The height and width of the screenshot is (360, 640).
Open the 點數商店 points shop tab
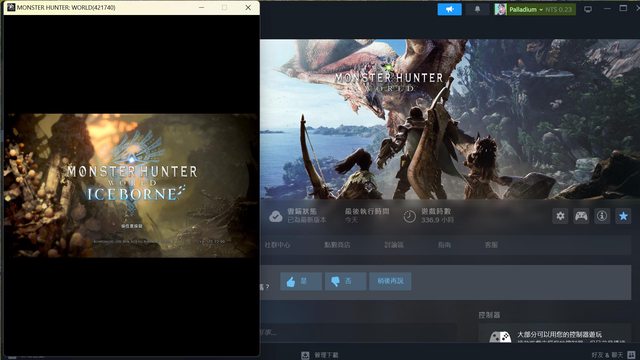click(x=337, y=245)
